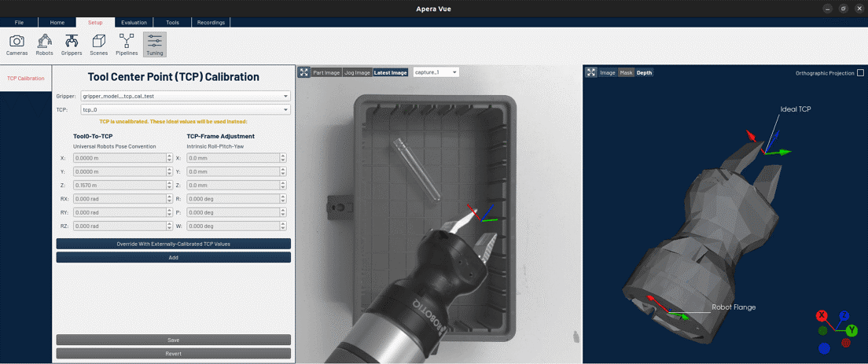Expand the capture_1 dropdown
Image resolution: width=868 pixels, height=364 pixels.
(x=436, y=72)
